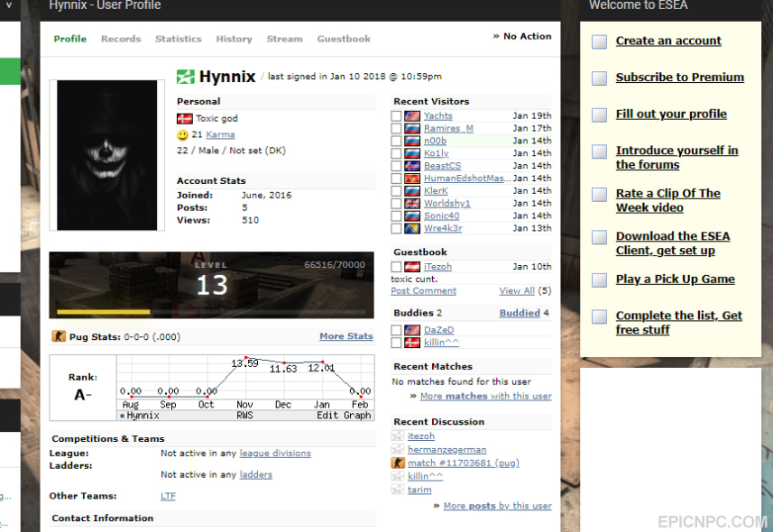The width and height of the screenshot is (773, 532).
Task: Click the UK flag beside Worldshy1
Action: (x=412, y=203)
